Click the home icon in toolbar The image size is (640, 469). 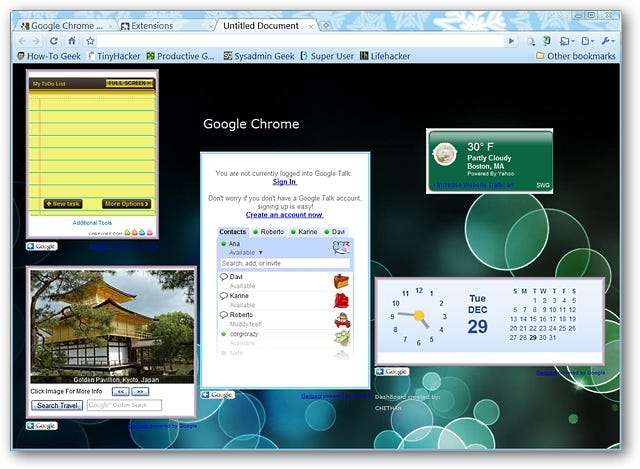pos(72,41)
